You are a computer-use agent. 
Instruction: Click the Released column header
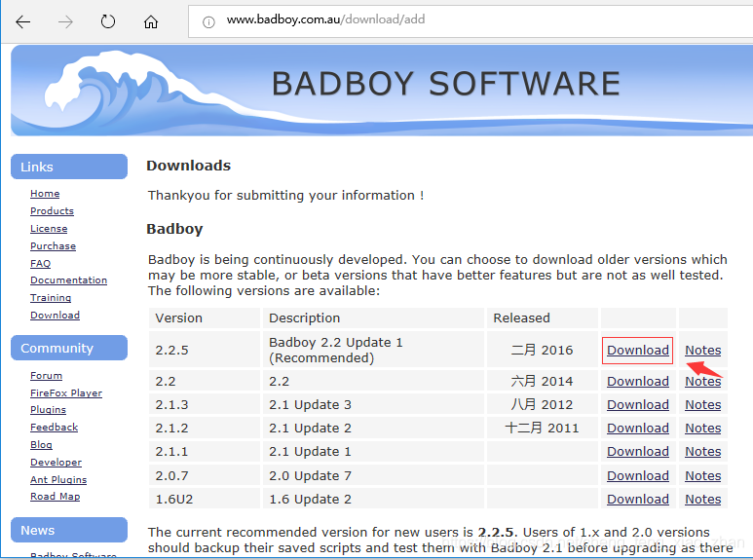click(x=543, y=317)
